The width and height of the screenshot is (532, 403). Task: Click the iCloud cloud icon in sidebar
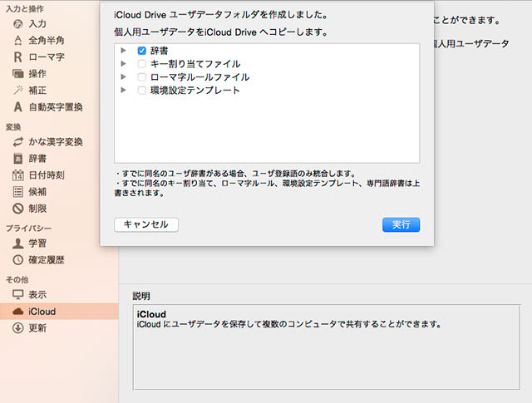(18, 312)
